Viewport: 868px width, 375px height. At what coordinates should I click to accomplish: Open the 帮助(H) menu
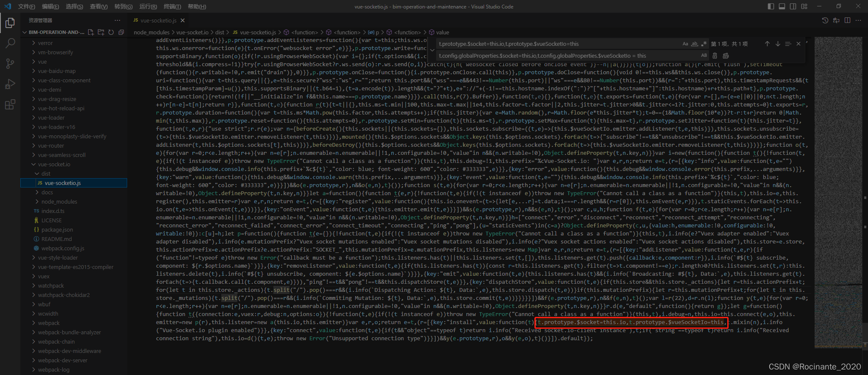click(x=197, y=6)
